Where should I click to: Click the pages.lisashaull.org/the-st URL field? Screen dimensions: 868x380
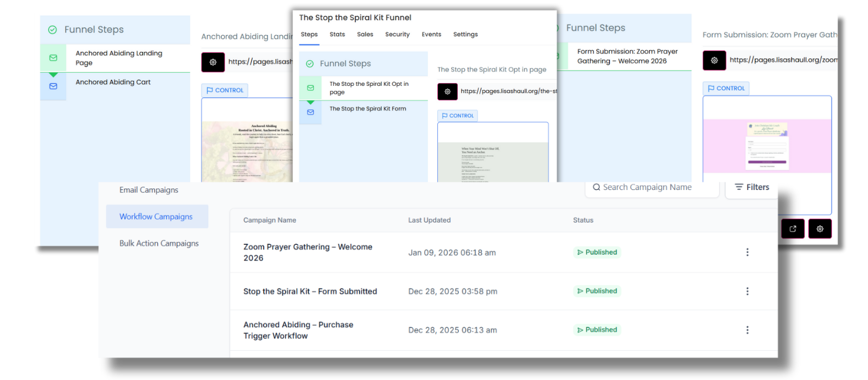[x=508, y=92]
